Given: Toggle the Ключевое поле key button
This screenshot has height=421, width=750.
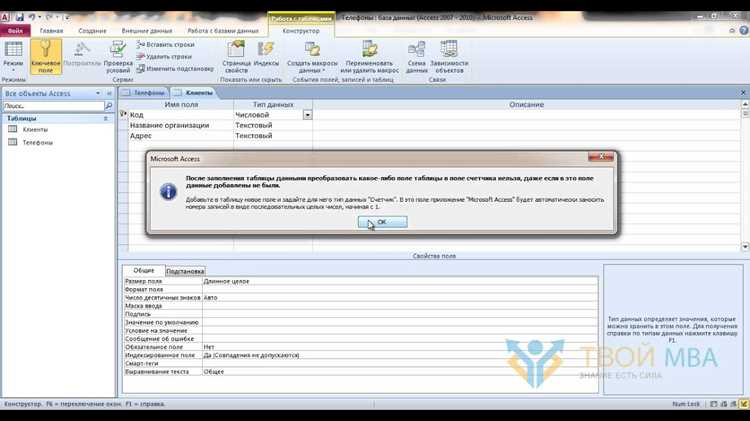Looking at the screenshot, I should (x=45, y=56).
